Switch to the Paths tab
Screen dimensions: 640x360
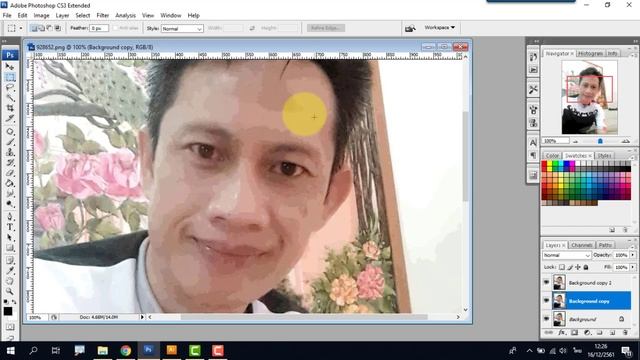coord(605,245)
